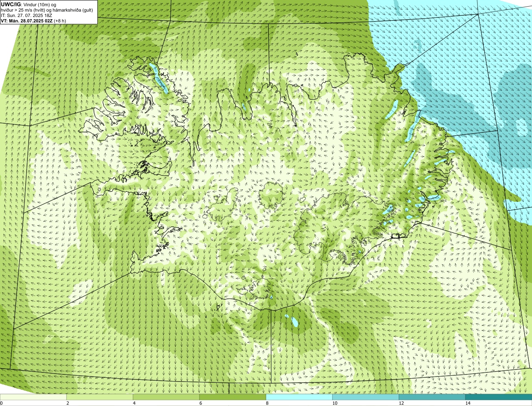Click the "IT: Sun. 27. 07. 2025 18Z" line
532x406 pixels.
[x=27, y=15]
